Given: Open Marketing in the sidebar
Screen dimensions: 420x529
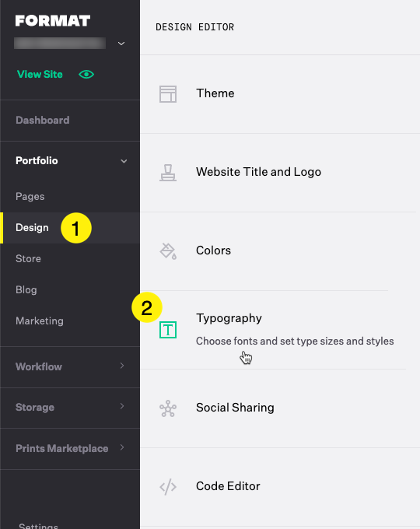Looking at the screenshot, I should click(40, 321).
